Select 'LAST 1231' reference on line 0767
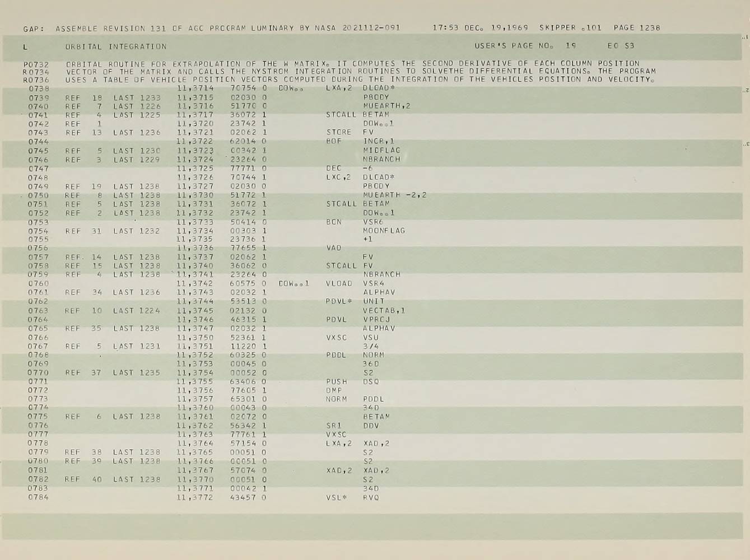 click(137, 346)
